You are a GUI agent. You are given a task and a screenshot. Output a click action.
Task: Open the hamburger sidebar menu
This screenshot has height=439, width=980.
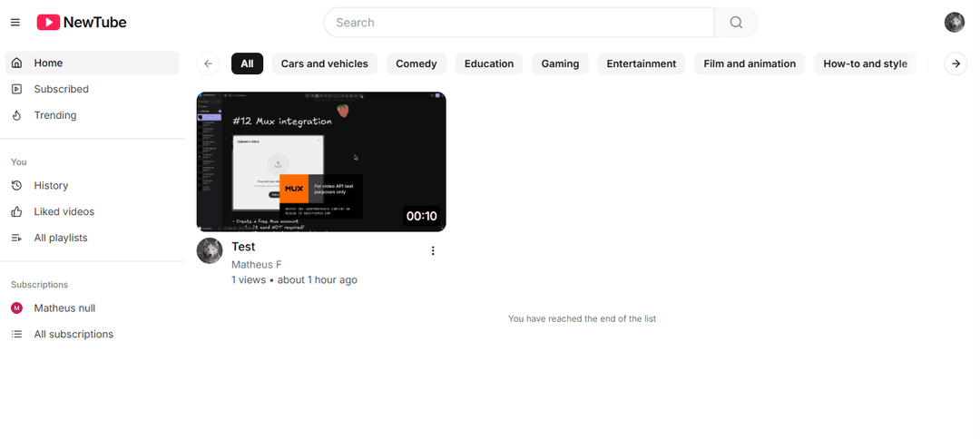(x=15, y=23)
